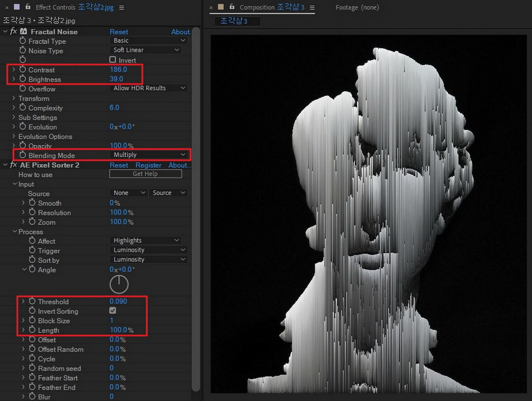Screen dimensions: 532x401
Task: Toggle AE Pixel Sorter 2 fx switch
Action: [13, 165]
